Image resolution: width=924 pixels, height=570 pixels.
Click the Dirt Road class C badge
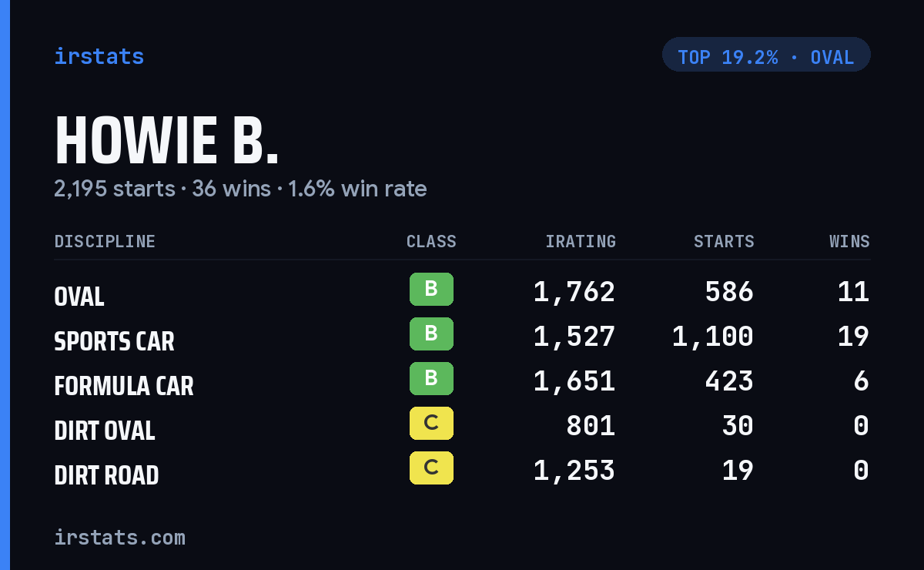coord(431,468)
